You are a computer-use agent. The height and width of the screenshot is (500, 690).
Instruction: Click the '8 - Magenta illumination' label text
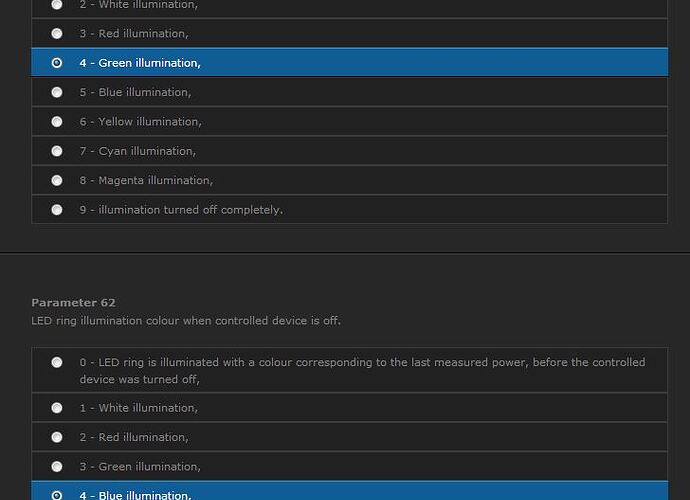(x=146, y=181)
